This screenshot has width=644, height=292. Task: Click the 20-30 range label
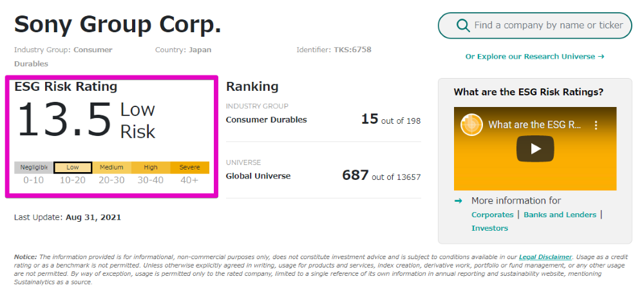(x=111, y=180)
